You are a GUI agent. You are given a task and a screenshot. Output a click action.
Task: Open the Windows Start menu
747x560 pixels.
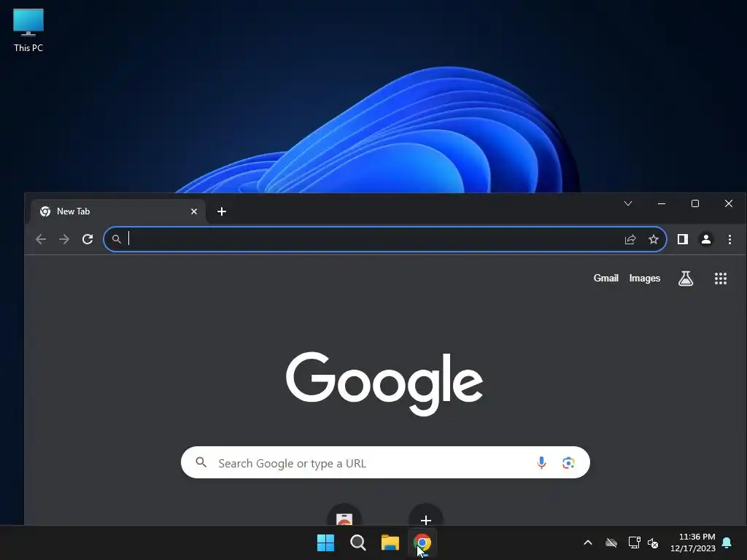(326, 542)
